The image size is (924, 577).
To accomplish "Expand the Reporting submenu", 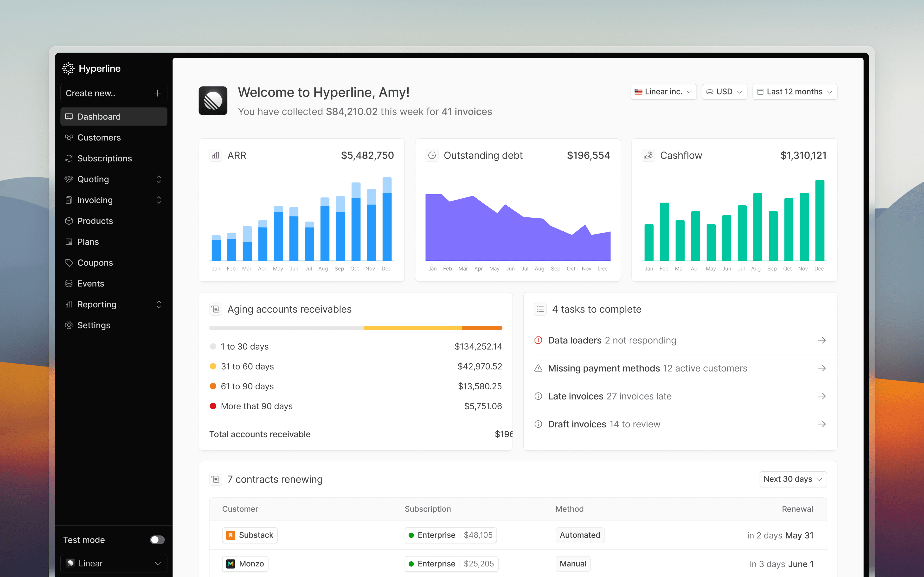I will (x=159, y=304).
